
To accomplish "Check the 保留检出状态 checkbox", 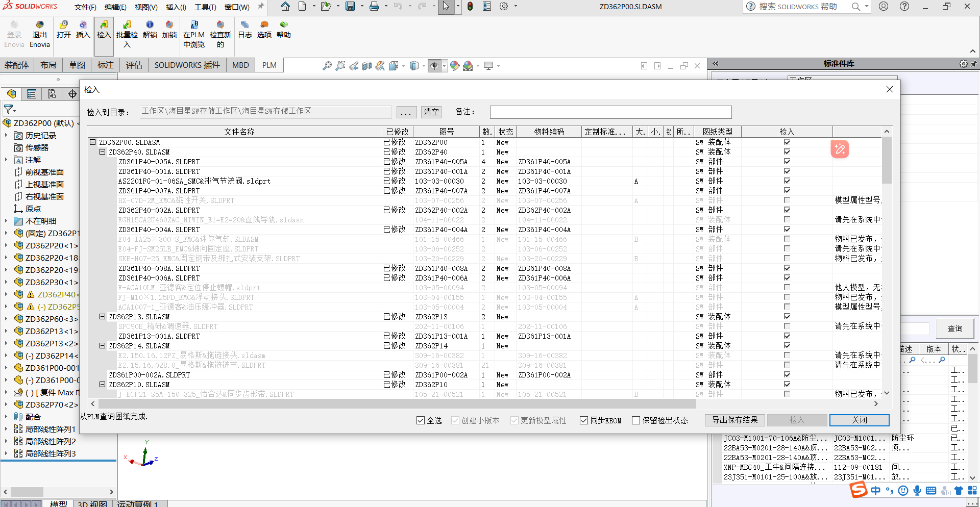I will point(636,420).
